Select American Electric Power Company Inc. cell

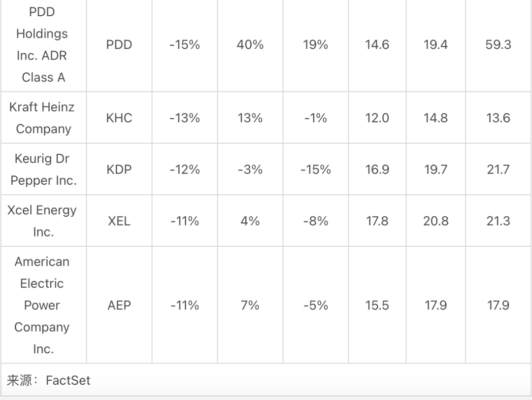pos(43,305)
